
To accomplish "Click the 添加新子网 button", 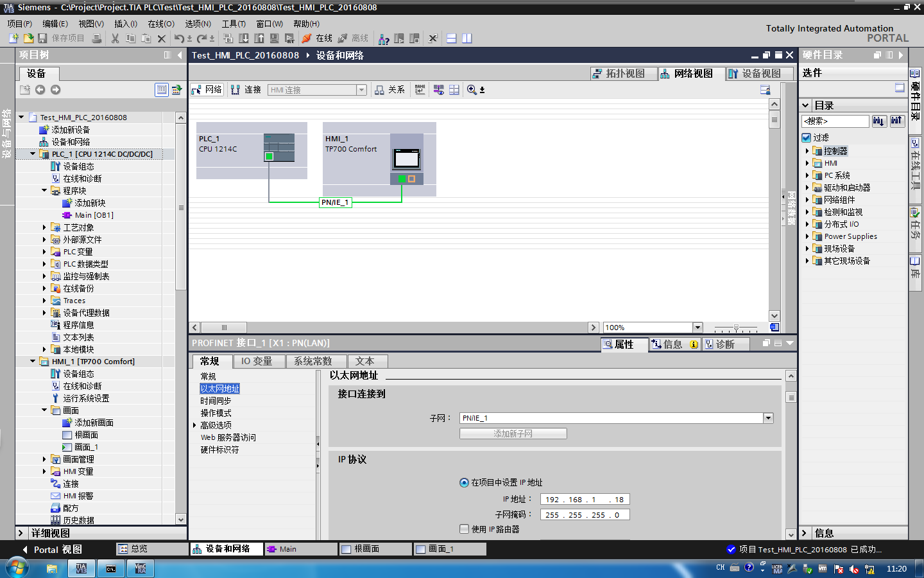I will point(513,433).
